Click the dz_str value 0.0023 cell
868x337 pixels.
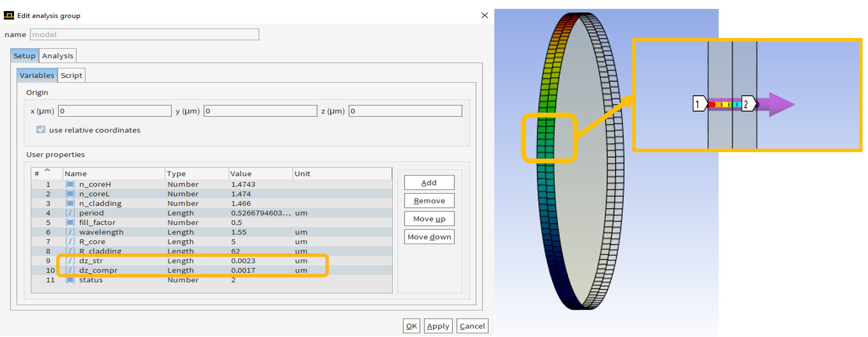pos(243,261)
